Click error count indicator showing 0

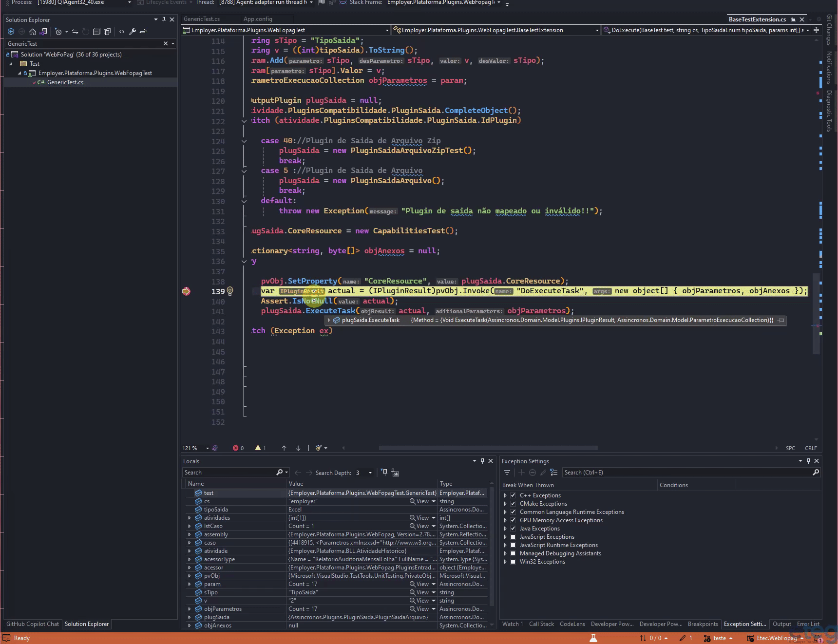tap(238, 448)
